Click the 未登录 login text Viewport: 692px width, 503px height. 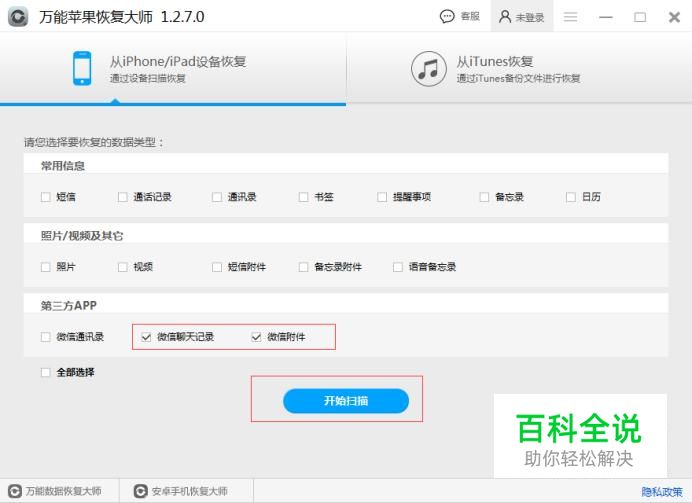point(530,17)
